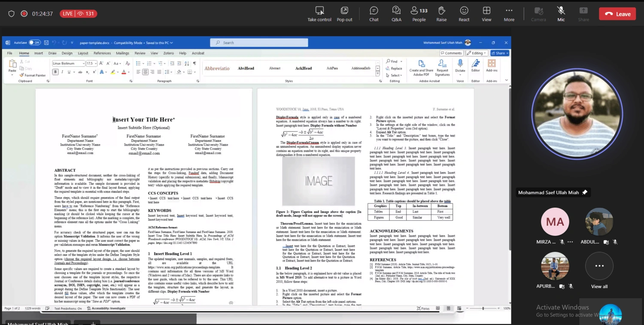Toggle the AutoSave switch in Word
Screen dimensions: 644x325
[x=34, y=43]
